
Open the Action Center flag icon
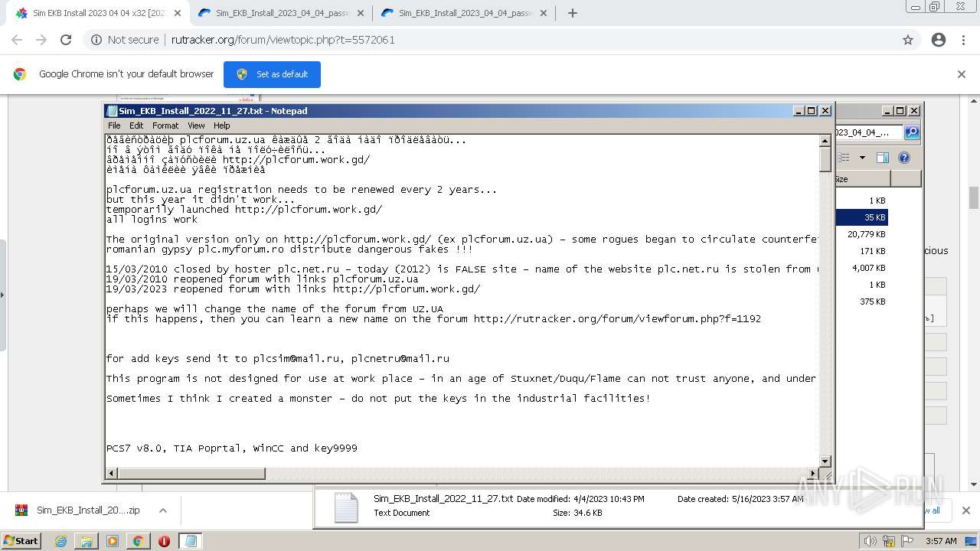click(906, 541)
